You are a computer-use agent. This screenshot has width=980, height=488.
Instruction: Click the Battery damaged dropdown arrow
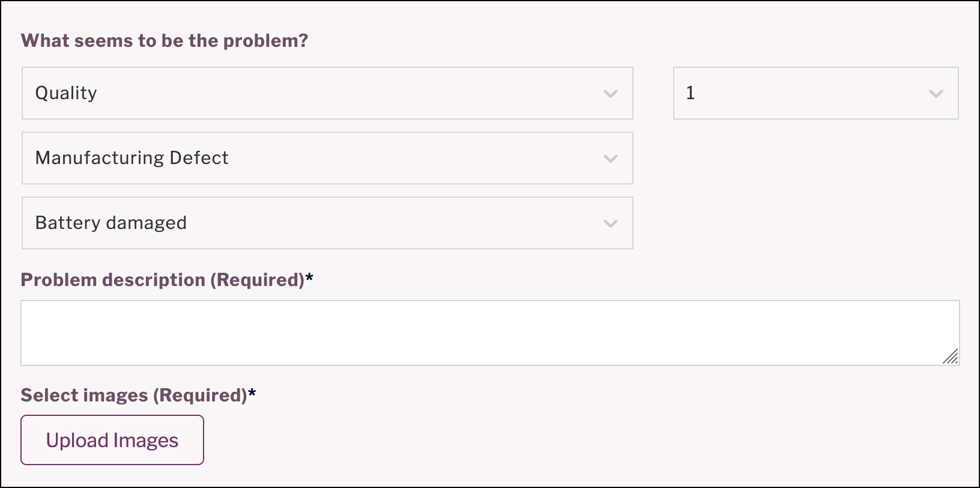point(611,223)
